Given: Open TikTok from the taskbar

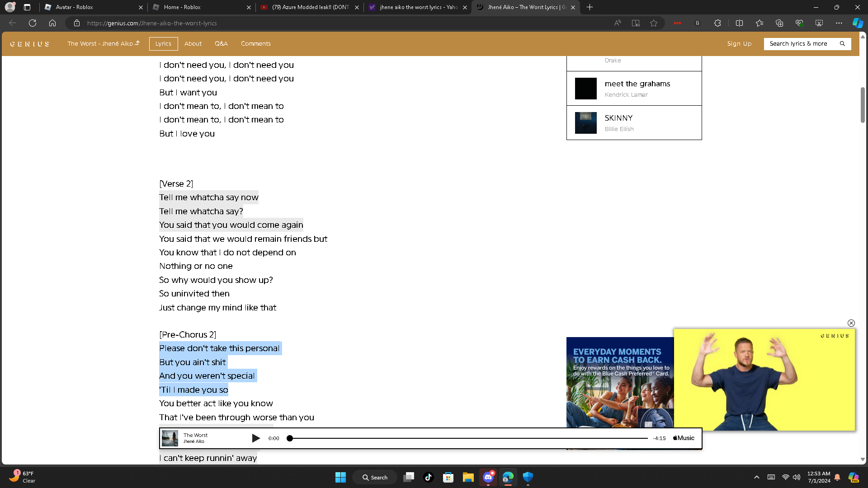Looking at the screenshot, I should pyautogui.click(x=429, y=477).
